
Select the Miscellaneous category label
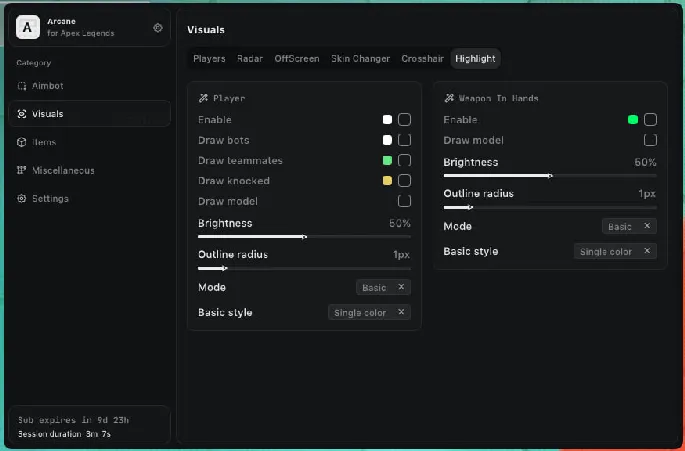(x=63, y=170)
